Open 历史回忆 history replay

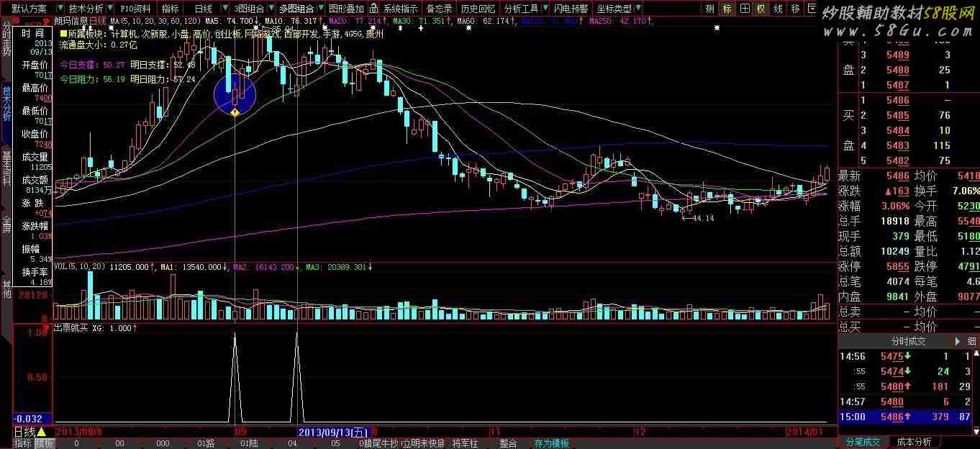click(x=478, y=9)
